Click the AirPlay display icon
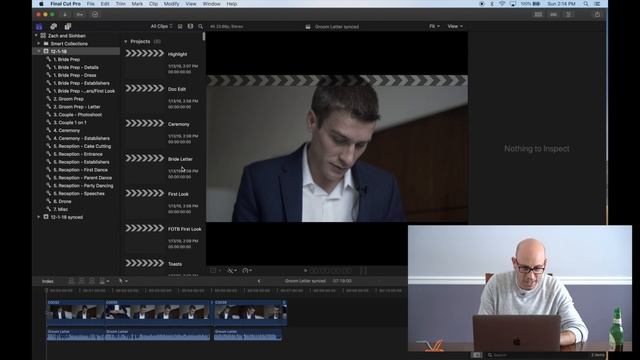The height and width of the screenshot is (360, 640). (x=513, y=4)
